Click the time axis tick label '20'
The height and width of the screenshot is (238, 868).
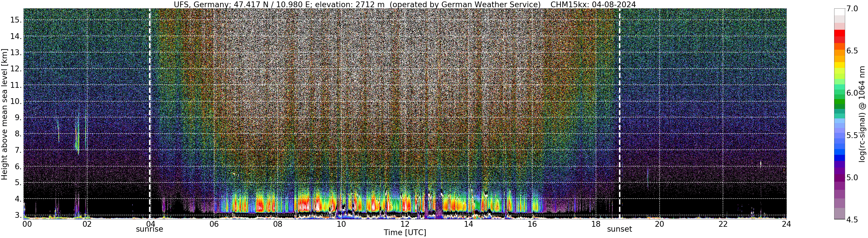(x=659, y=224)
